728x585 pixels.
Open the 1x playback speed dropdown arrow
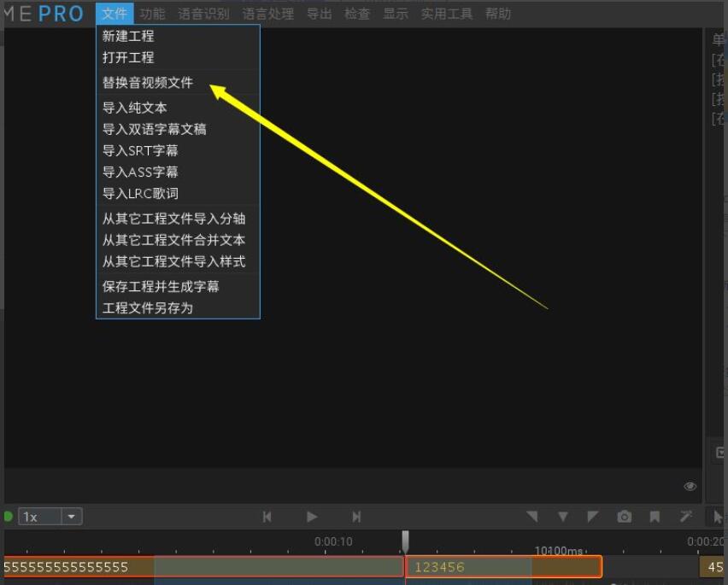72,517
